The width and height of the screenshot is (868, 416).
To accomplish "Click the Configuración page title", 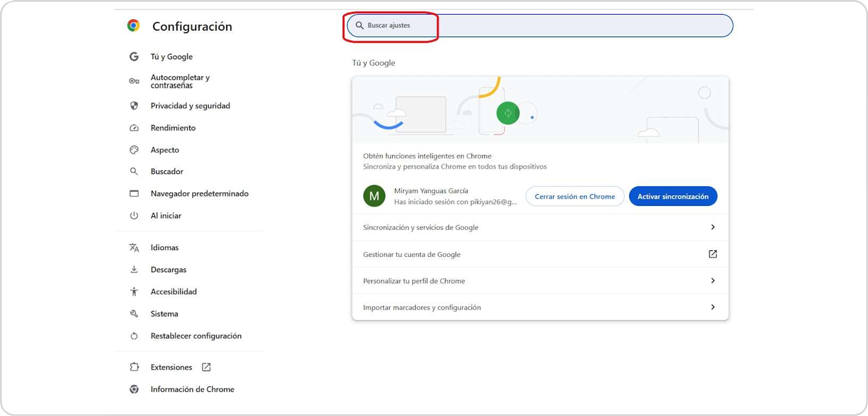I will click(x=192, y=26).
